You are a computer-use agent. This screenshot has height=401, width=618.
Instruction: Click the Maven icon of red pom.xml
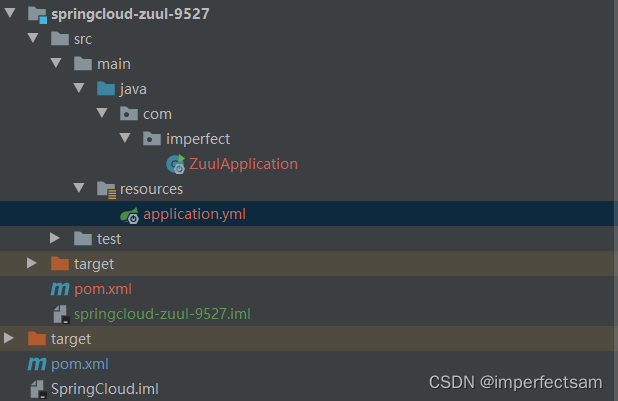click(60, 289)
